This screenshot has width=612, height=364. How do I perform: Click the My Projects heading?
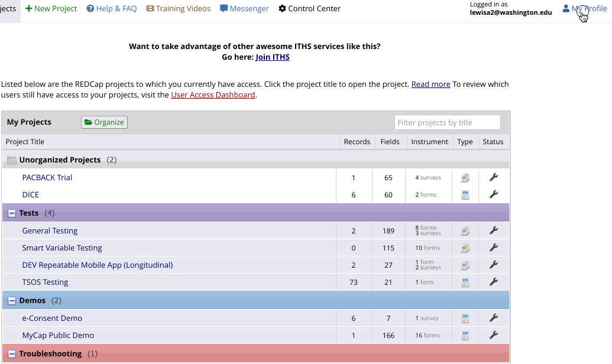[x=29, y=122]
